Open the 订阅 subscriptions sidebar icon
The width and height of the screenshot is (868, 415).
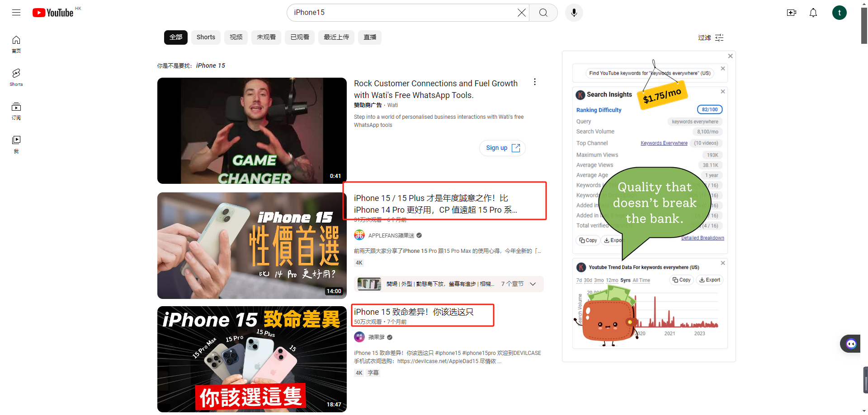(16, 111)
